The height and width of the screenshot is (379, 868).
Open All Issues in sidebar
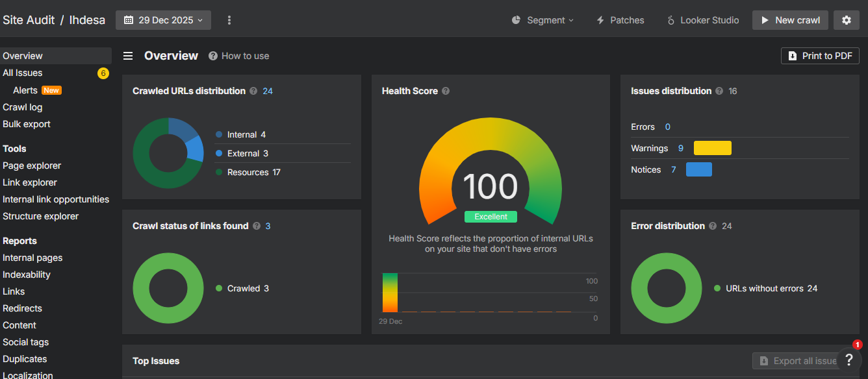pyautogui.click(x=23, y=73)
